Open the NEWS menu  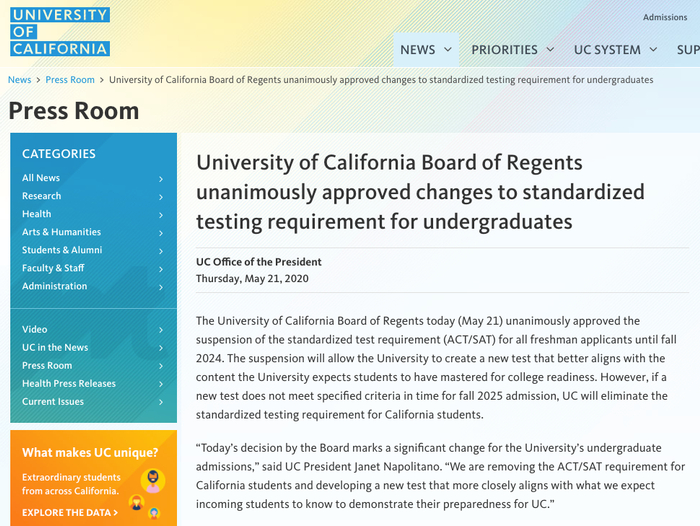(426, 50)
